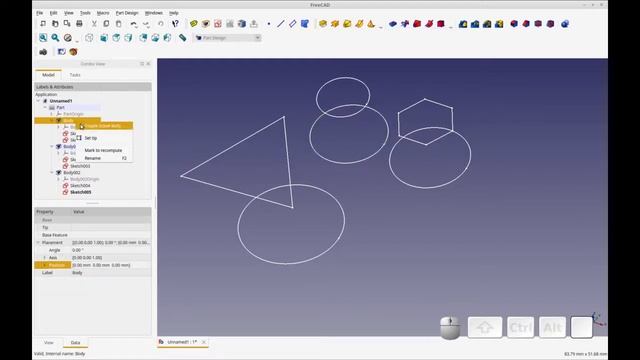Click the Fit selection magnifier icon

coord(55,38)
